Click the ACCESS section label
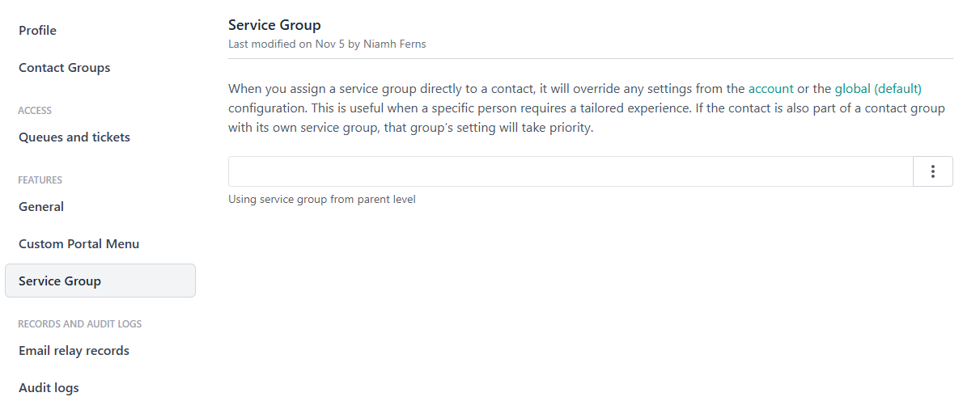The image size is (980, 418). [35, 111]
